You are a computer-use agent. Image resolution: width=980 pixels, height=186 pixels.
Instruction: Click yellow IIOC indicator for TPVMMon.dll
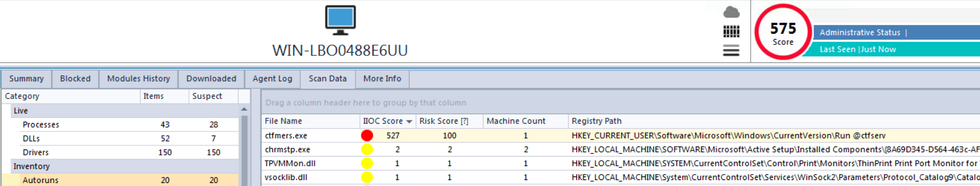coord(367,163)
